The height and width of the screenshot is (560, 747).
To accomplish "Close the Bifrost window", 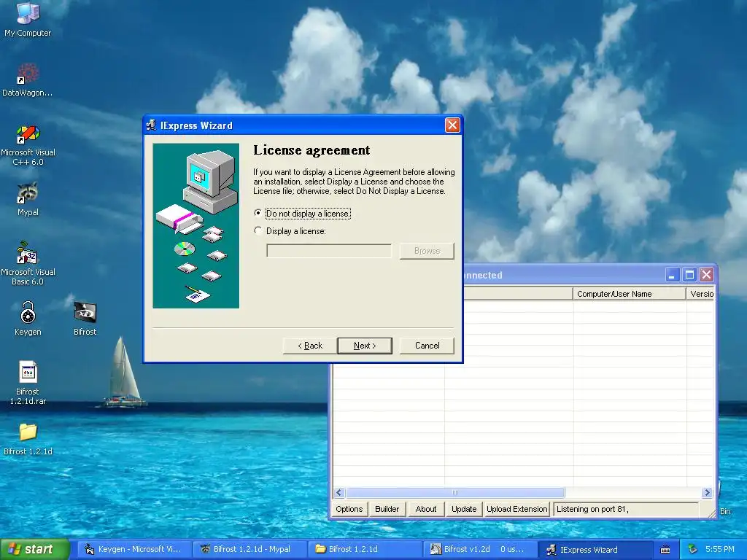I will [x=706, y=275].
